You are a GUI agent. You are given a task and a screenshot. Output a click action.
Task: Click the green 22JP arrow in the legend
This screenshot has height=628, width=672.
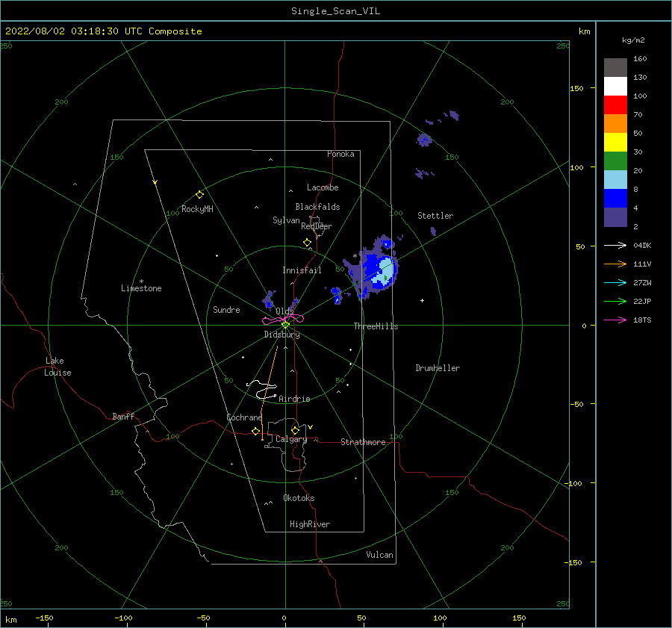point(615,302)
